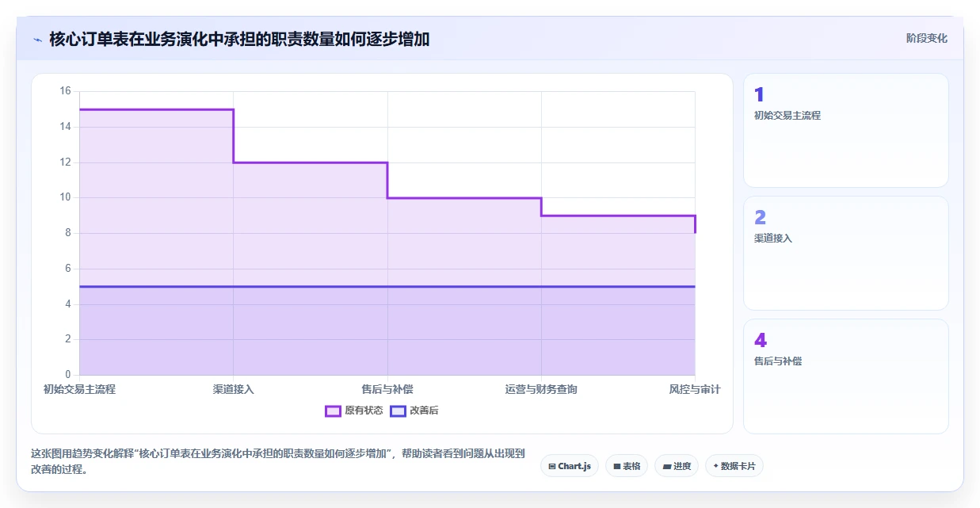Toggle the 原有状态 legend item
The image size is (980, 508).
point(354,411)
